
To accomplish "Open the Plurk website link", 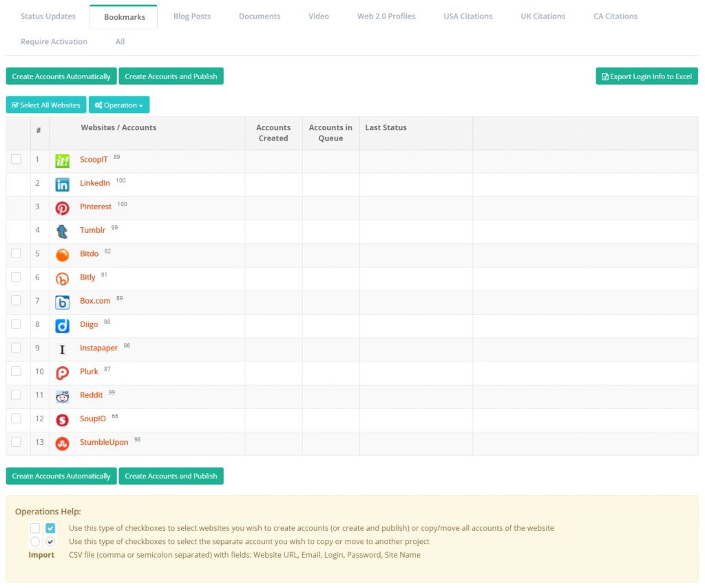I will (89, 372).
